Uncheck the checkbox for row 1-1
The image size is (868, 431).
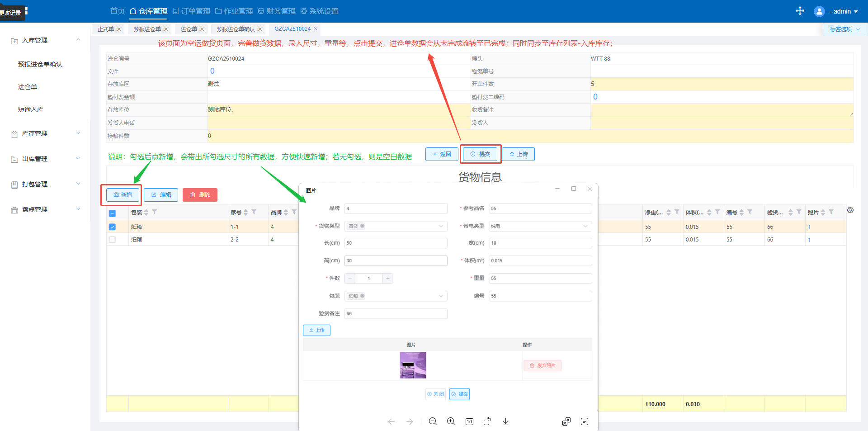pyautogui.click(x=113, y=227)
